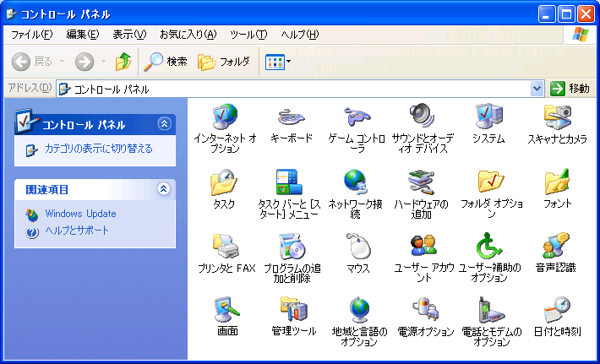Open 電源オプション icon
600x364 pixels.
[424, 311]
